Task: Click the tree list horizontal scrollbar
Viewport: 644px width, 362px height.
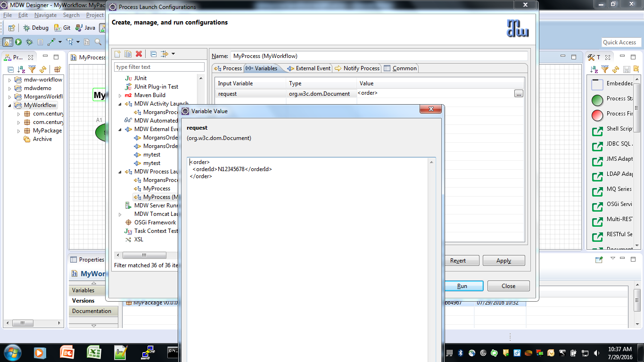Action: (x=144, y=255)
